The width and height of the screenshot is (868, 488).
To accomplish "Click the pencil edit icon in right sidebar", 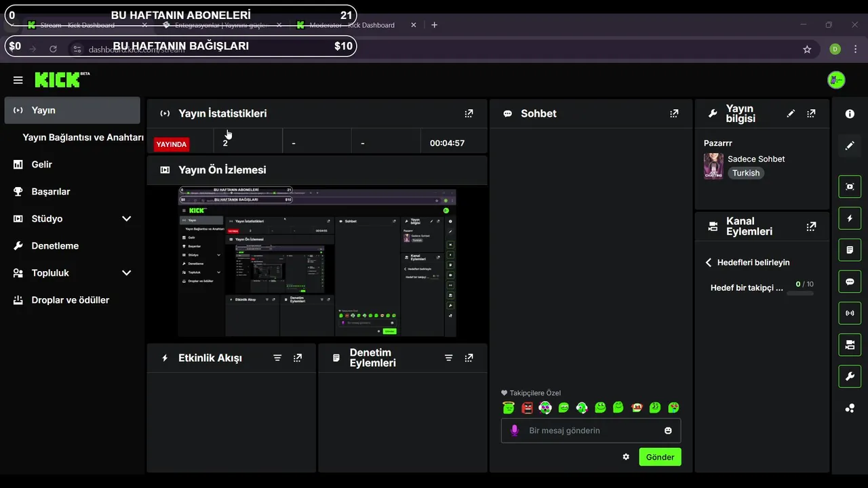I will [850, 146].
